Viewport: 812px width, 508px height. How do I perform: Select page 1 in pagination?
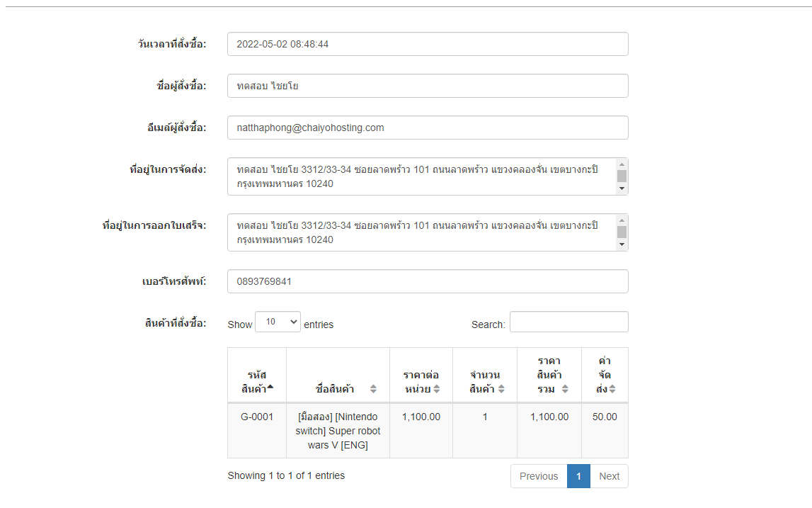tap(578, 476)
